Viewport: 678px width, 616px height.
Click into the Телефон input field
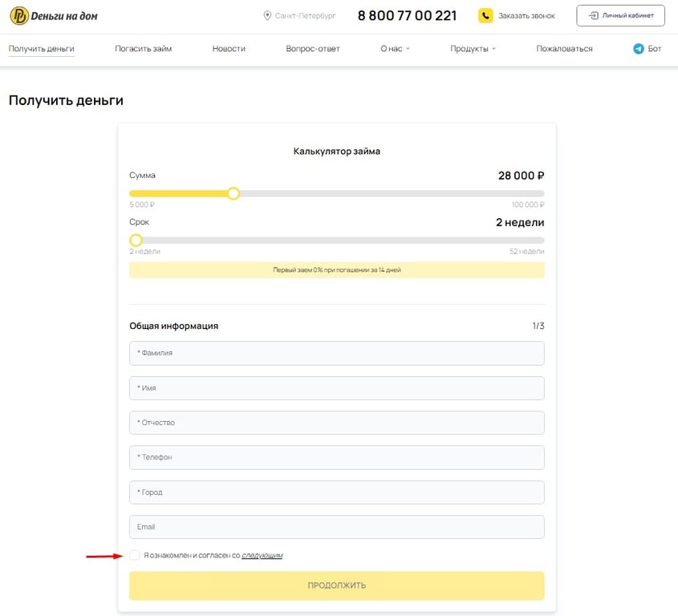pyautogui.click(x=336, y=457)
